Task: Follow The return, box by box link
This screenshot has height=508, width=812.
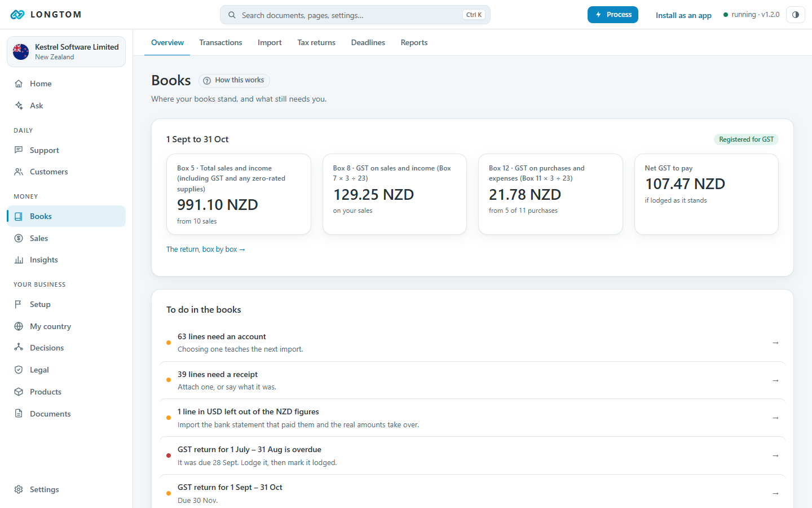Action: pyautogui.click(x=206, y=249)
